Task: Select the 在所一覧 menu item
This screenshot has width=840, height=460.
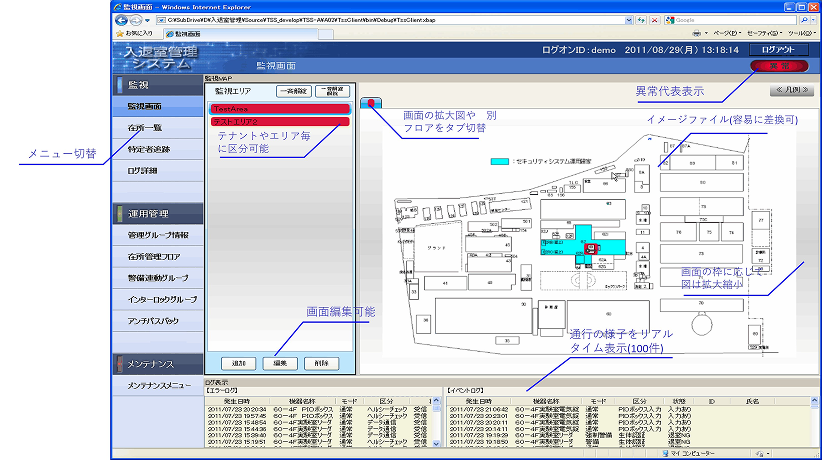Action: coord(144,128)
